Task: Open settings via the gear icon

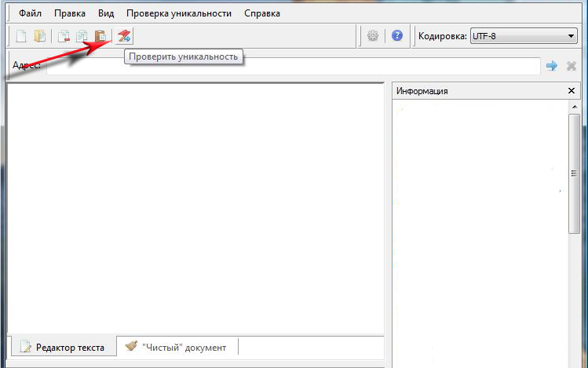Action: 373,36
